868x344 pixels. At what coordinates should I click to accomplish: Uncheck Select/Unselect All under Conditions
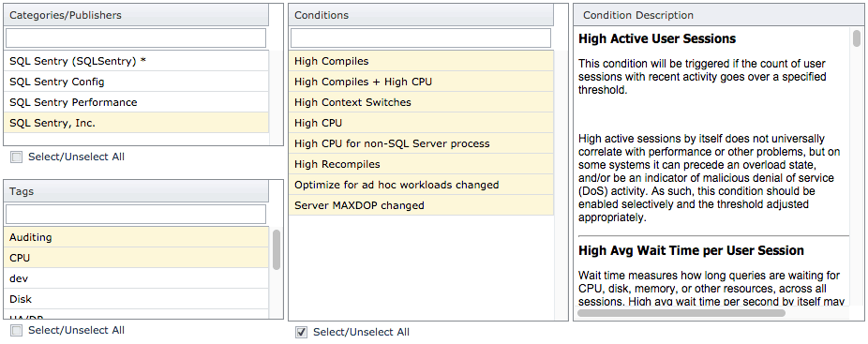pos(301,333)
